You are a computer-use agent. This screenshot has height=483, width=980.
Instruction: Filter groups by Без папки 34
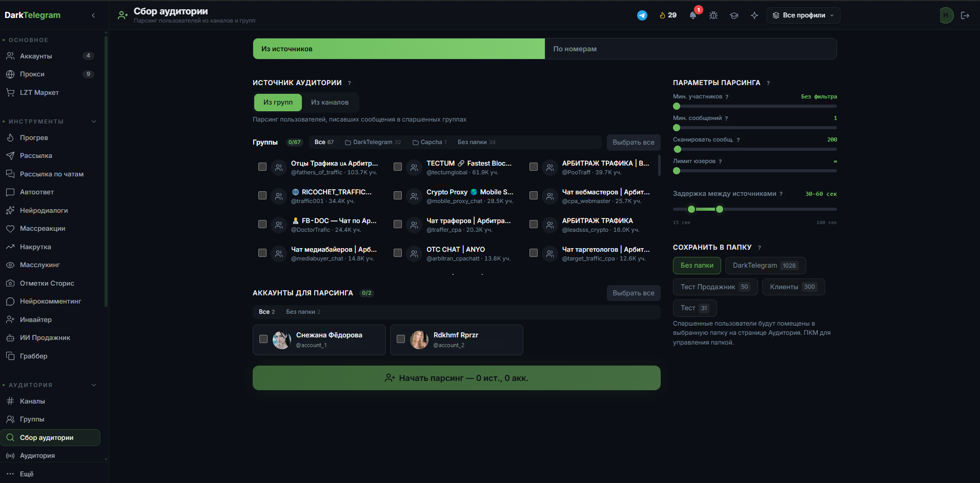[477, 142]
